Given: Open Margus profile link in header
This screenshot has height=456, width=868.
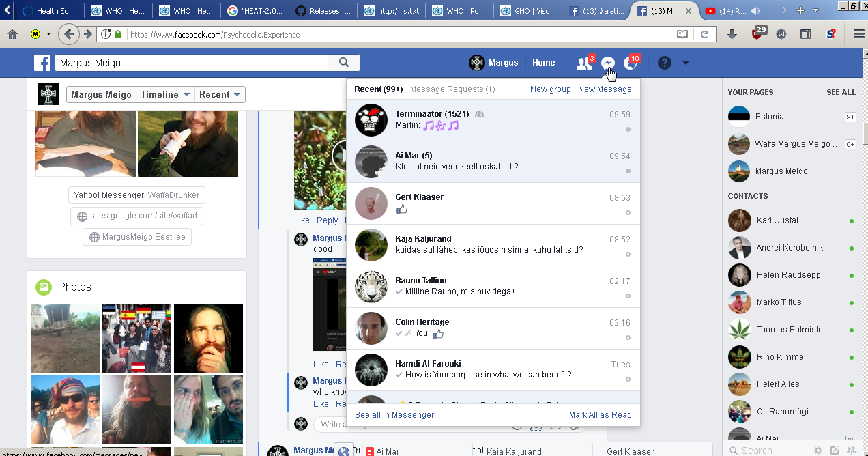Looking at the screenshot, I should pyautogui.click(x=493, y=63).
